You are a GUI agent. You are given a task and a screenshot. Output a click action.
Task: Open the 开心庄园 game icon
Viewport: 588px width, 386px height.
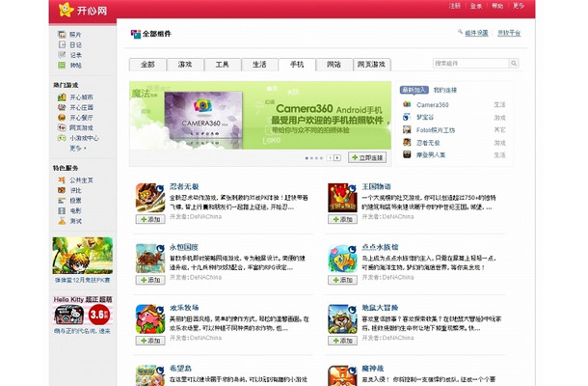coord(62,107)
